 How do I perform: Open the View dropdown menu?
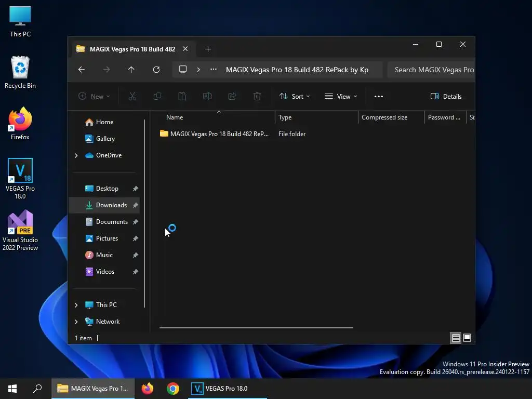coord(341,96)
